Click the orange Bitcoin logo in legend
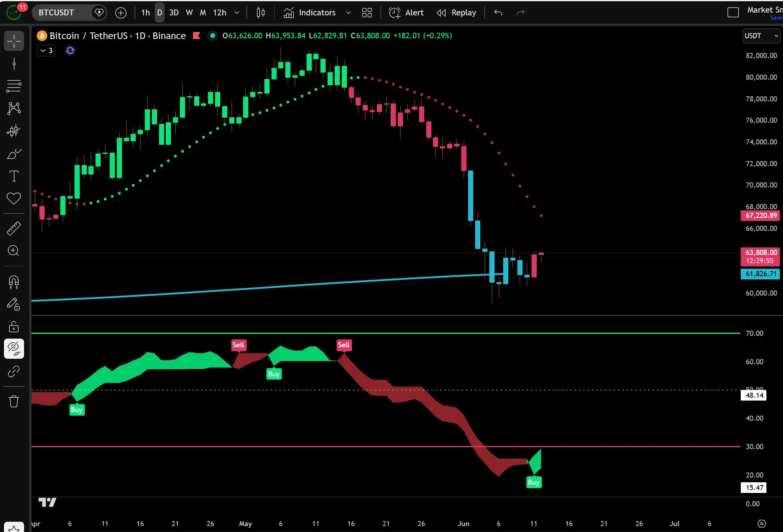This screenshot has height=532, width=783. [42, 36]
